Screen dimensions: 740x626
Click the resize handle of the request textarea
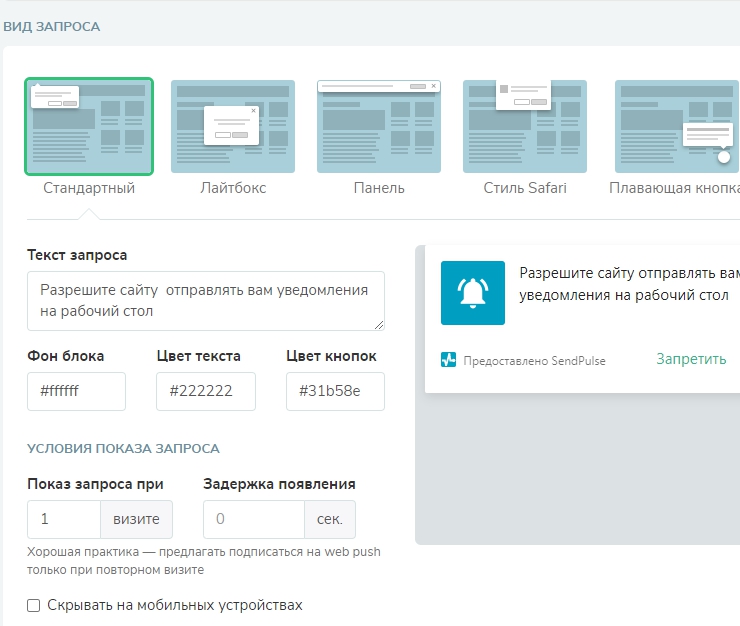[379, 324]
